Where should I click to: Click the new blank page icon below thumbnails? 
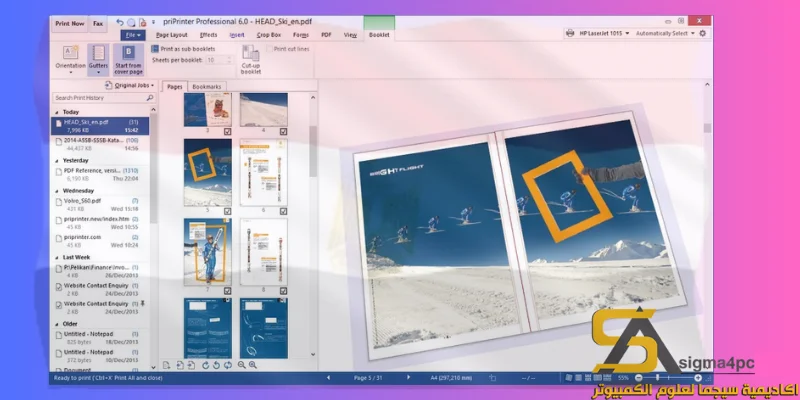point(166,365)
